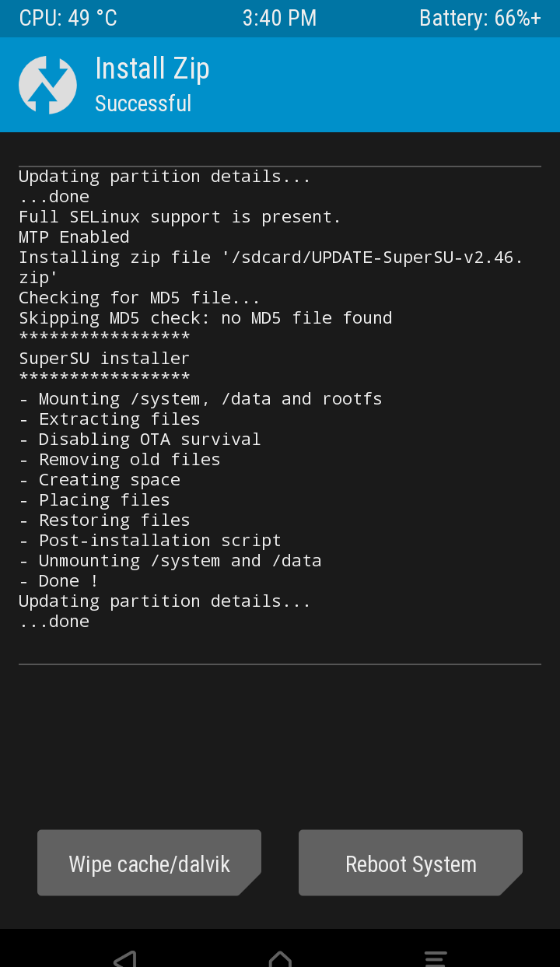This screenshot has width=560, height=967.
Task: Click the 'Disabling OTA survival' log entry
Action: coord(140,440)
